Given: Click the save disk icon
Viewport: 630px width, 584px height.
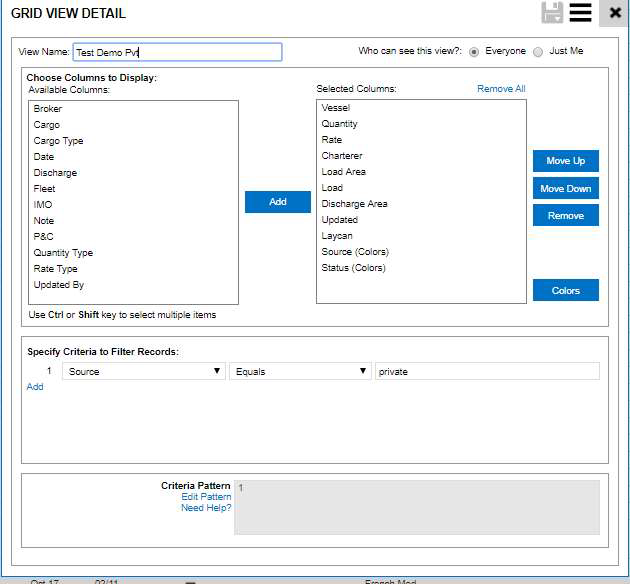Looking at the screenshot, I should pos(552,13).
